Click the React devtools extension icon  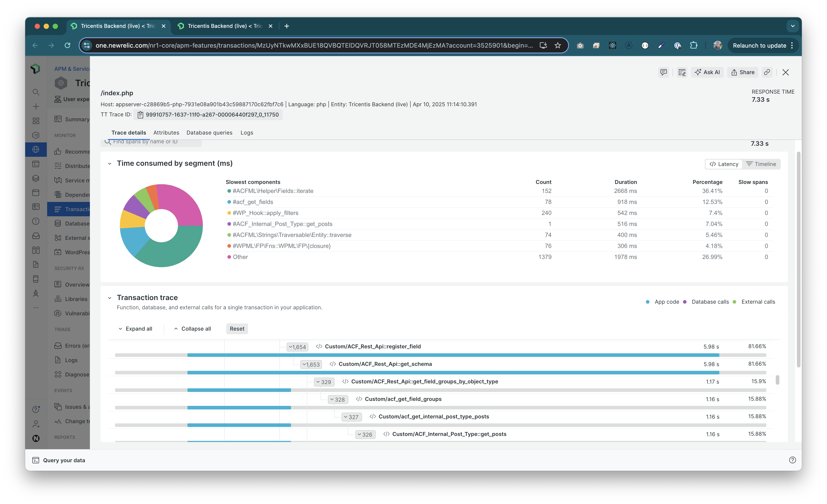[613, 45]
